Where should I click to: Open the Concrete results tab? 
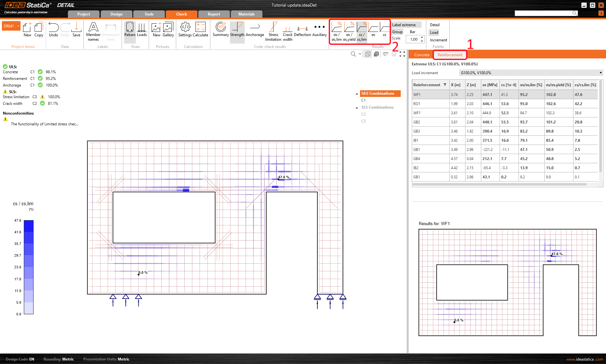click(x=422, y=55)
